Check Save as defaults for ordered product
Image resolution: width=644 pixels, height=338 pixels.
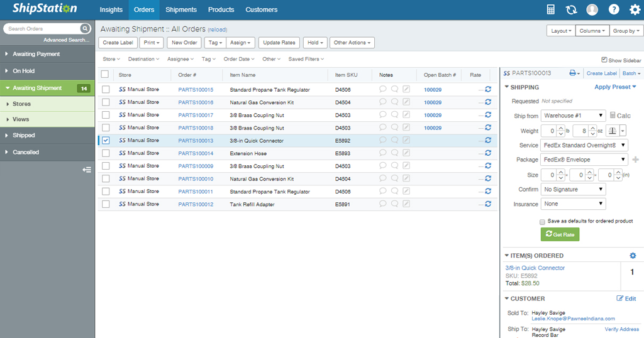click(x=542, y=221)
